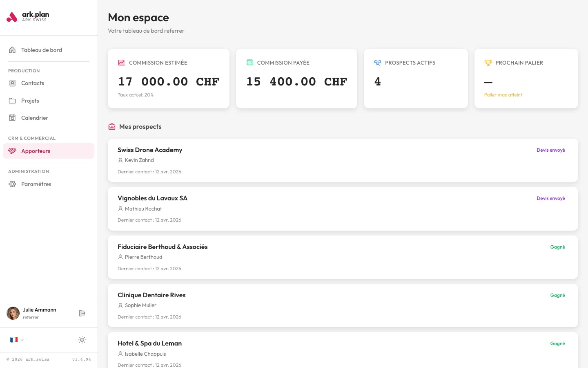Select the Vignobles du Lavaux SA prospect
Screen dimensions: 588x368
click(152, 198)
